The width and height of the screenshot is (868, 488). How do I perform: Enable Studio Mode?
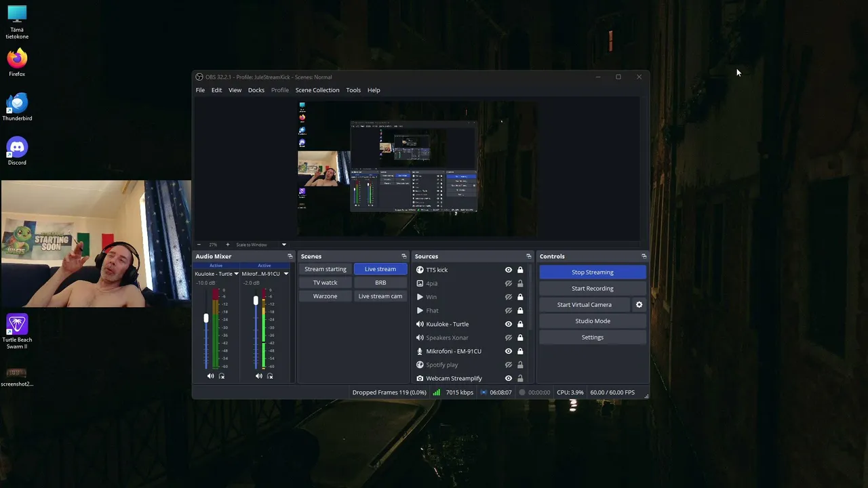pos(593,321)
